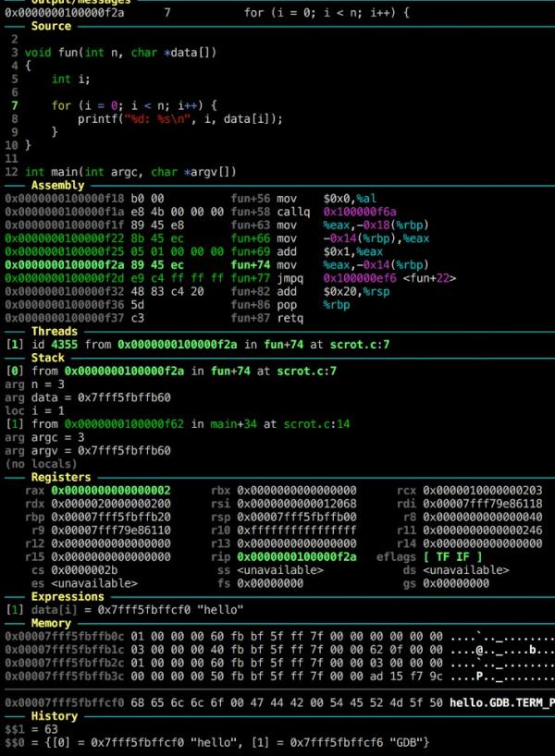Click highlighted line number 7 in Source

point(14,106)
